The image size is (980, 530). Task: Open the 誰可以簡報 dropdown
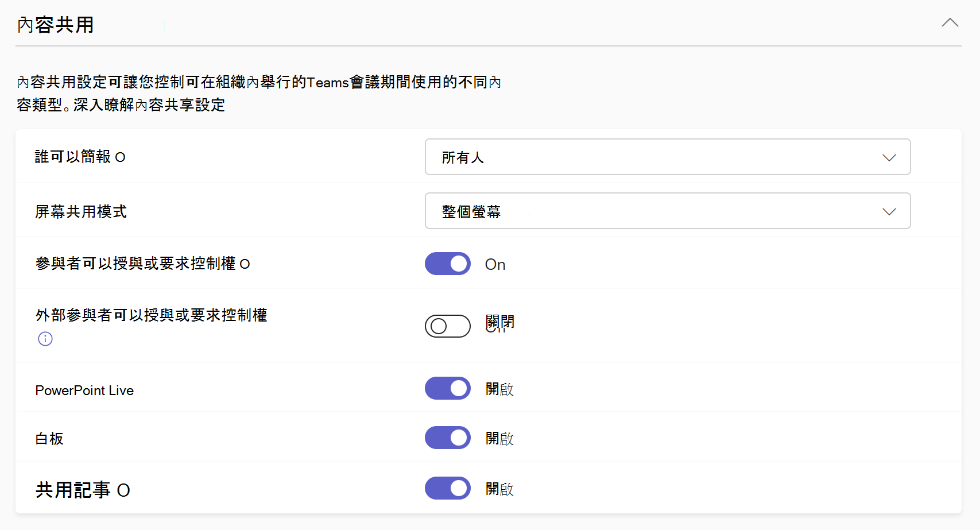668,157
